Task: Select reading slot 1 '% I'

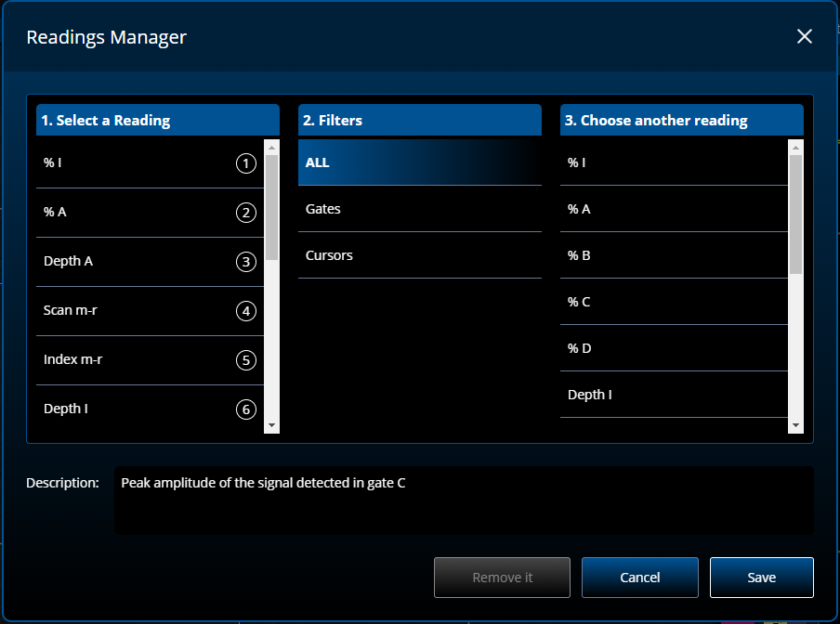Action: coord(149,163)
